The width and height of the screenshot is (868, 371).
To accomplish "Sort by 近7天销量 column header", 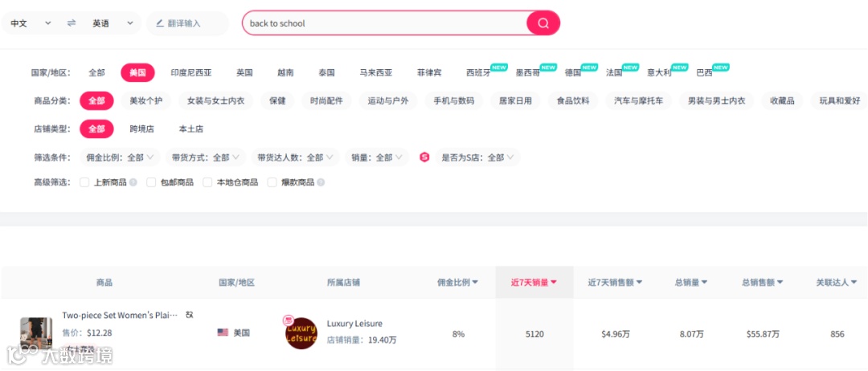I will click(x=534, y=283).
